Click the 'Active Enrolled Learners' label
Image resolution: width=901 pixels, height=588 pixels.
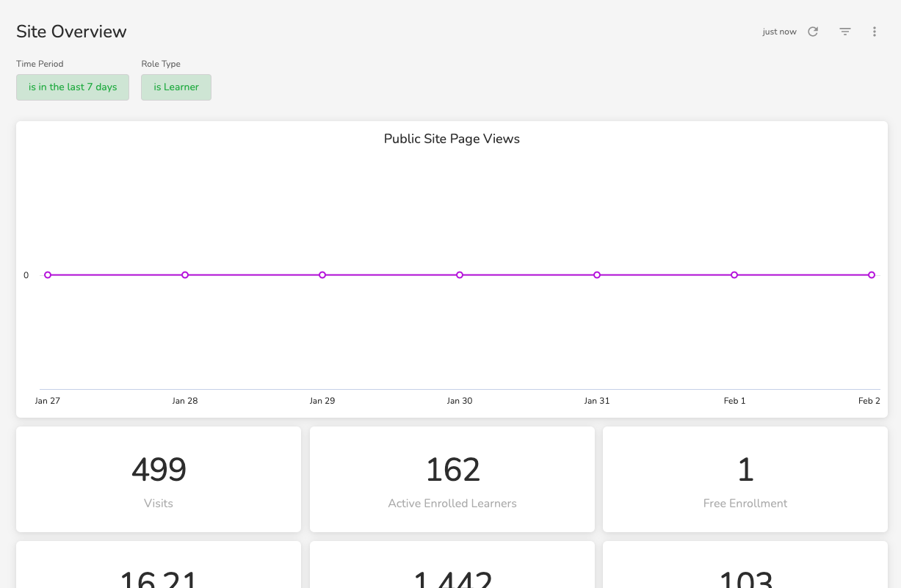point(452,504)
